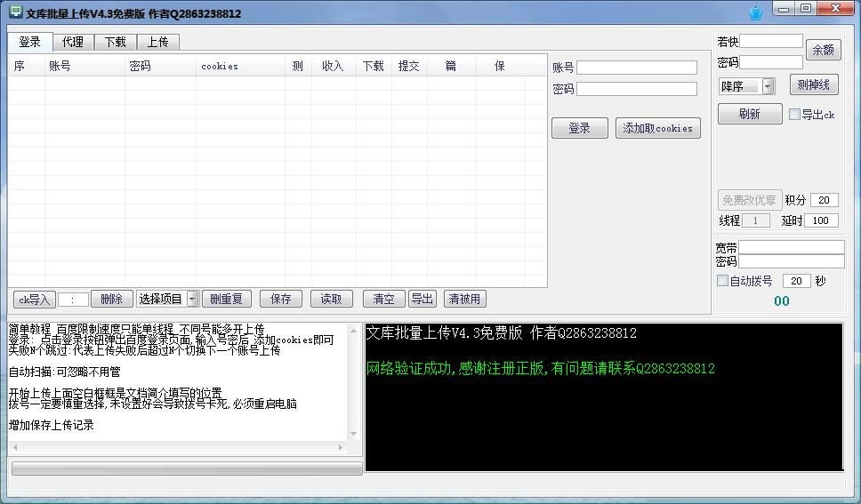
Task: Open the 降序 sort dropdown
Action: click(x=768, y=86)
